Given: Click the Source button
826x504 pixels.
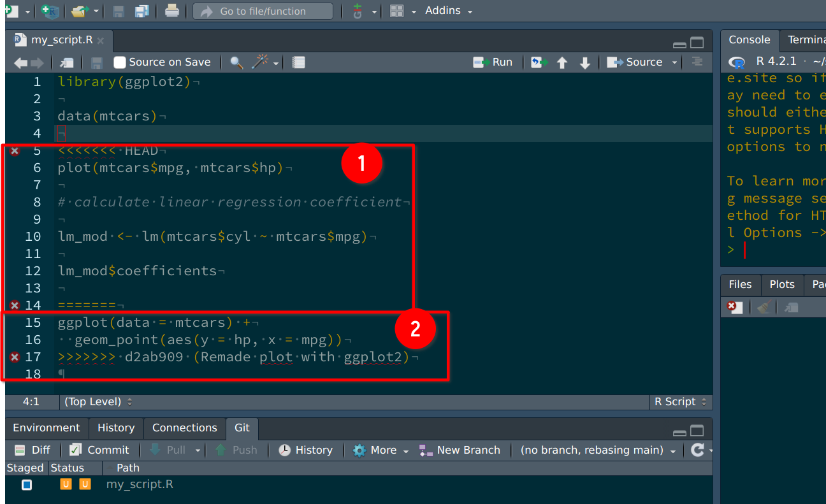Looking at the screenshot, I should (635, 62).
